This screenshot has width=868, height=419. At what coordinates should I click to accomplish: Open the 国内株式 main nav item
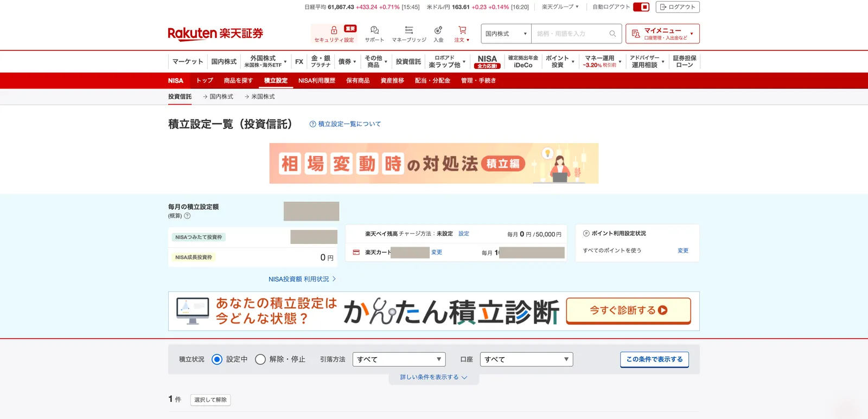point(224,61)
